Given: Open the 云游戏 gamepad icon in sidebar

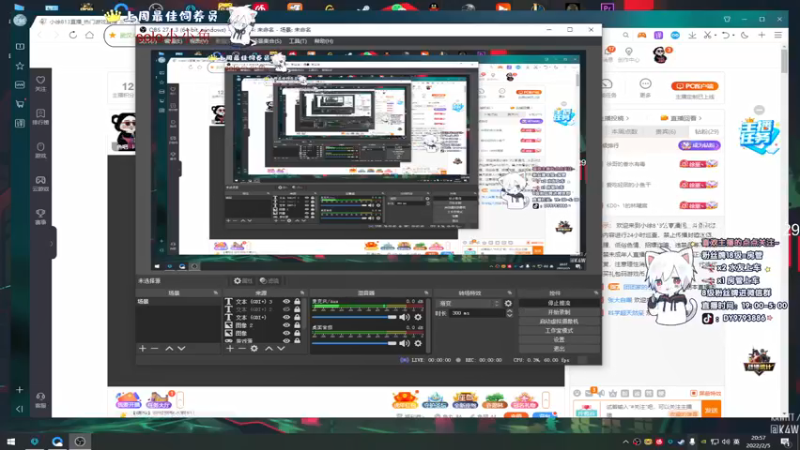Looking at the screenshot, I should tap(41, 183).
